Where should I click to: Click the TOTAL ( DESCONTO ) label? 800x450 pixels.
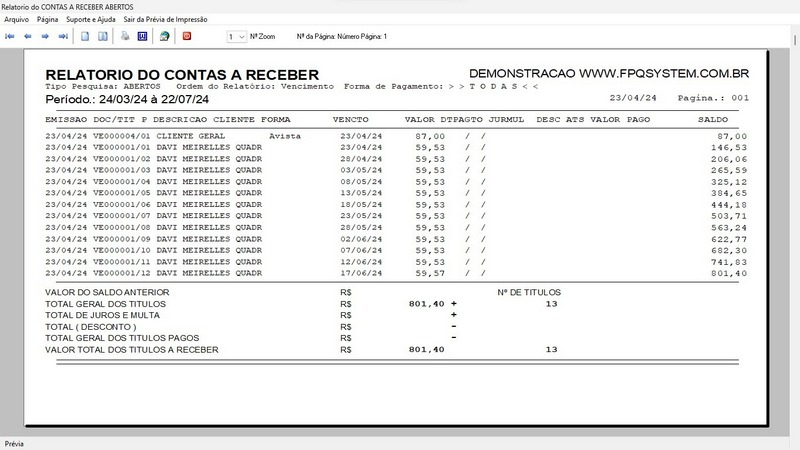coord(91,327)
